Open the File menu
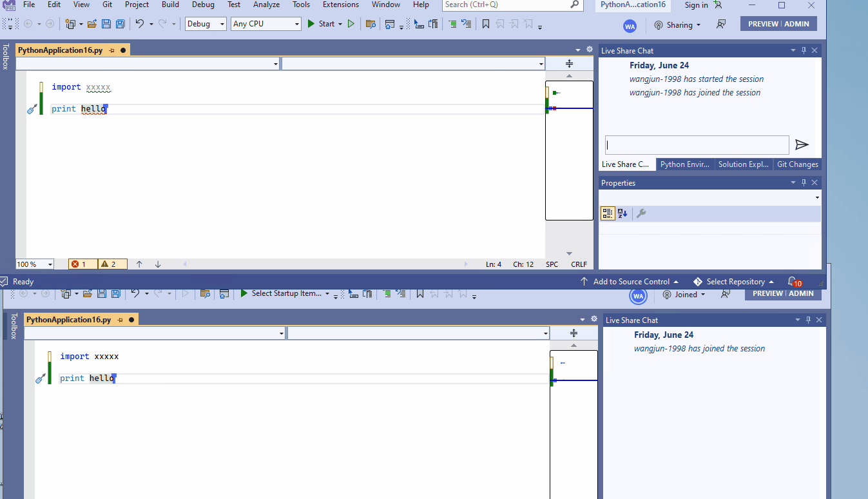 click(x=29, y=5)
